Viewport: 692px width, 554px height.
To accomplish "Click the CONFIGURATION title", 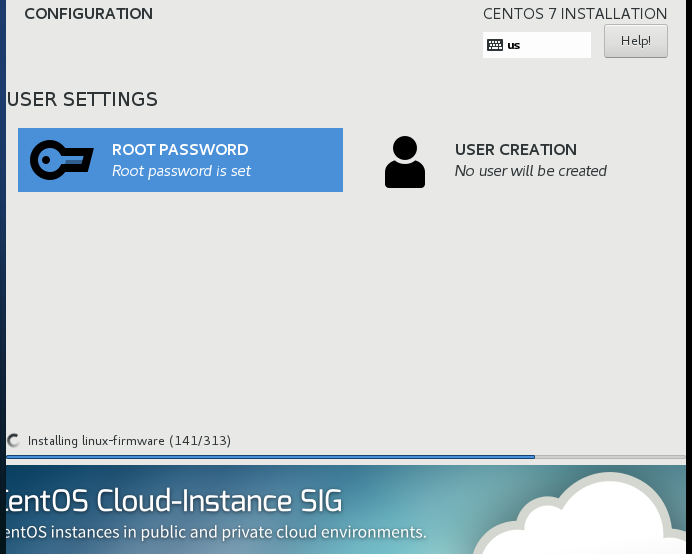I will tap(89, 14).
